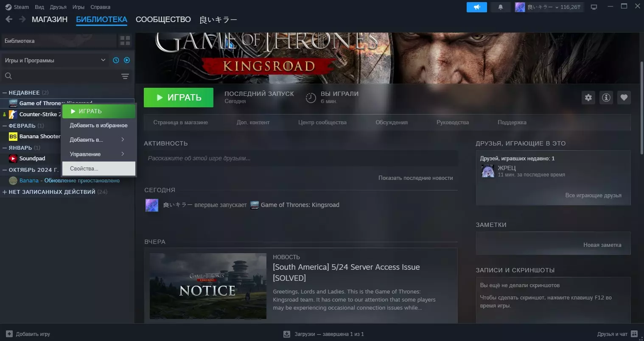Expand the account dropdown showing 116,26₸ balance
The width and height of the screenshot is (644, 341).
coord(549,7)
